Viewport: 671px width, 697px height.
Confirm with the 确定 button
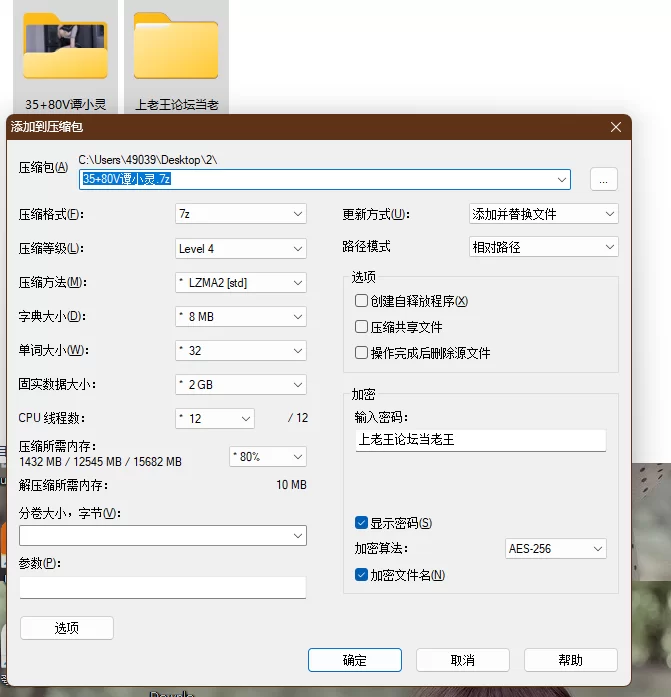point(355,660)
